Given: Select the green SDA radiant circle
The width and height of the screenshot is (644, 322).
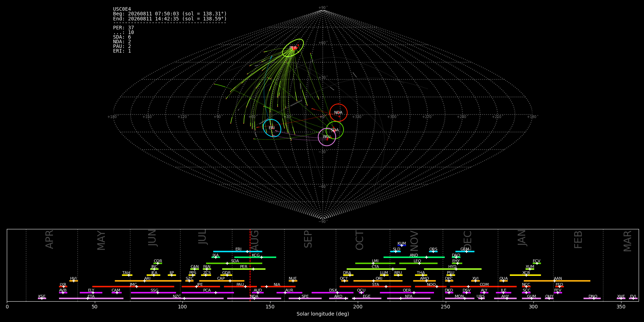Looking at the screenshot, I should 335,130.
